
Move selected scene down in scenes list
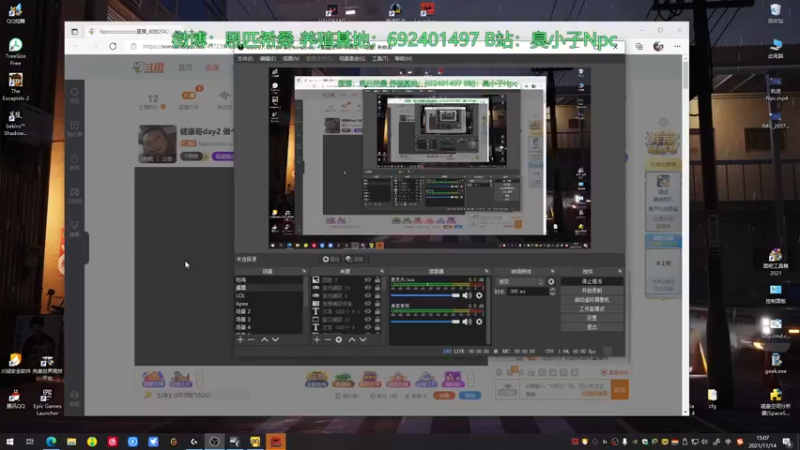point(276,340)
